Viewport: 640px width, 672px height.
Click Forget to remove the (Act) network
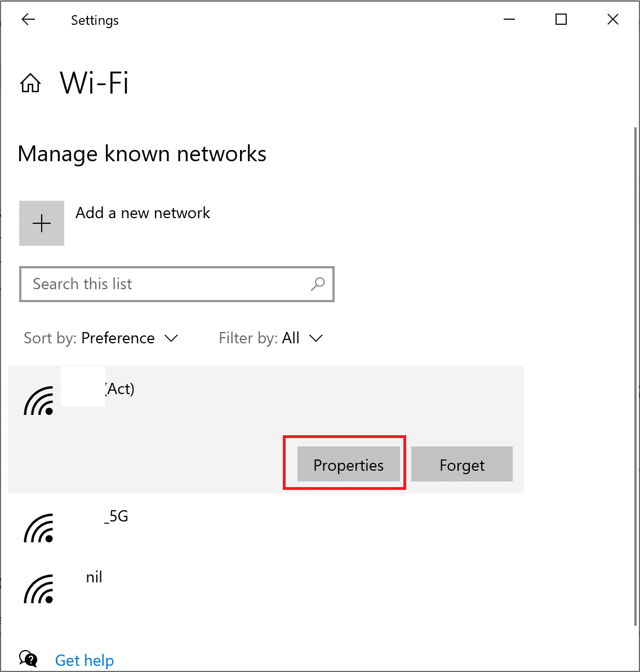click(461, 465)
